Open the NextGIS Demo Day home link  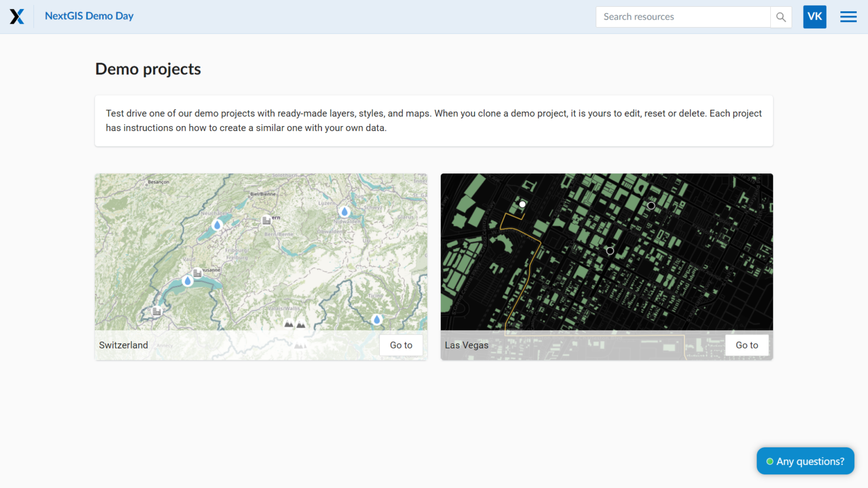point(89,16)
